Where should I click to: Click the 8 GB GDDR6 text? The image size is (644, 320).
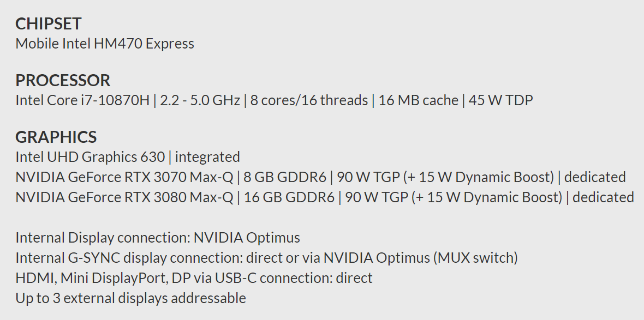[x=285, y=177]
